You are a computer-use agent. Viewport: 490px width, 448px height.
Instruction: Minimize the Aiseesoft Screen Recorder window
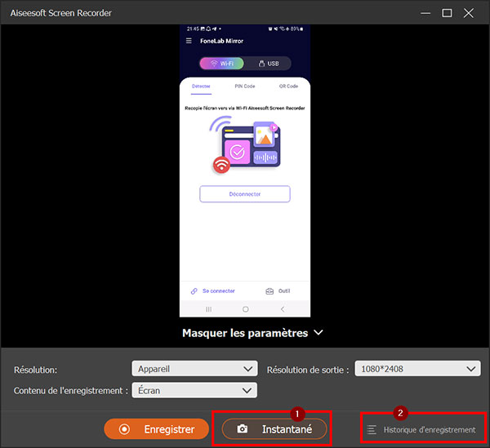[x=425, y=13]
